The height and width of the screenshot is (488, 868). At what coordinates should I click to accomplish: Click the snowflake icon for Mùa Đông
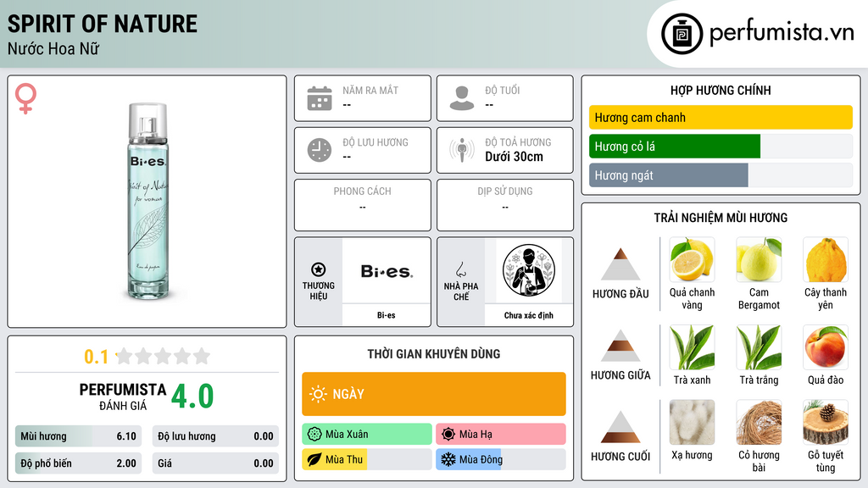pos(448,459)
